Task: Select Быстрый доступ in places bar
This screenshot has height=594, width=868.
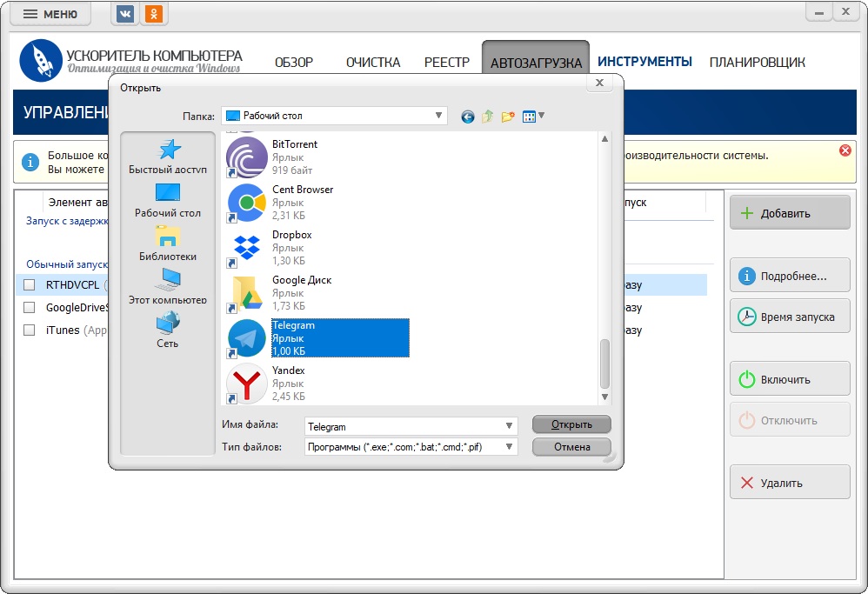Action: coord(168,157)
